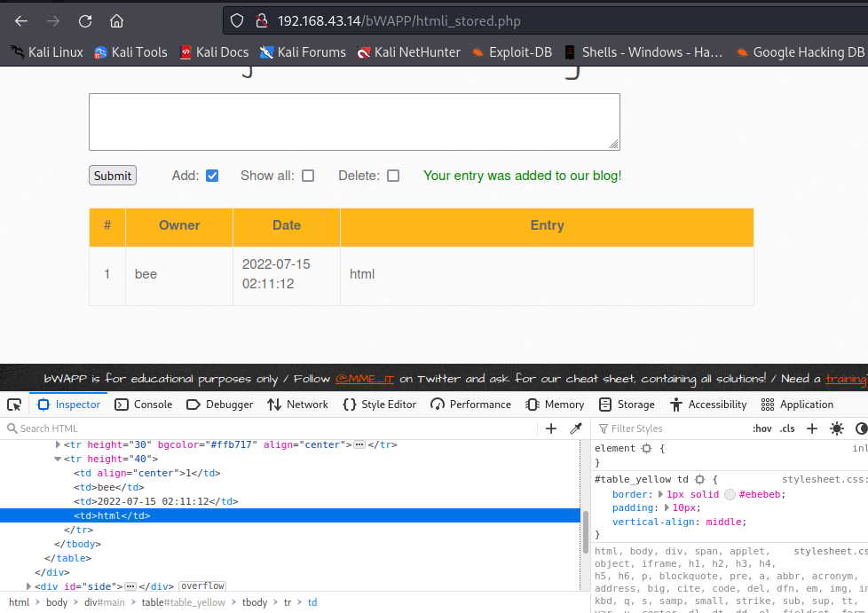Click the table#table_yellow breadcrumb
The width and height of the screenshot is (868, 613).
183,602
